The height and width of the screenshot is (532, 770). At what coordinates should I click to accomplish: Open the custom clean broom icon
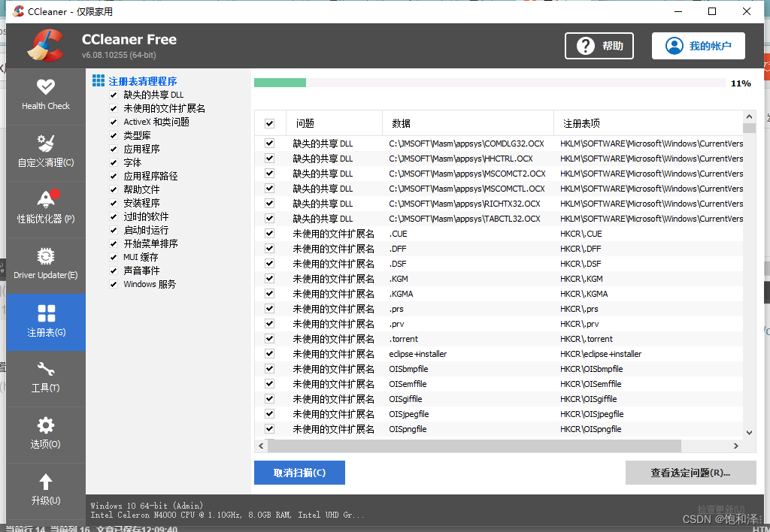(46, 144)
